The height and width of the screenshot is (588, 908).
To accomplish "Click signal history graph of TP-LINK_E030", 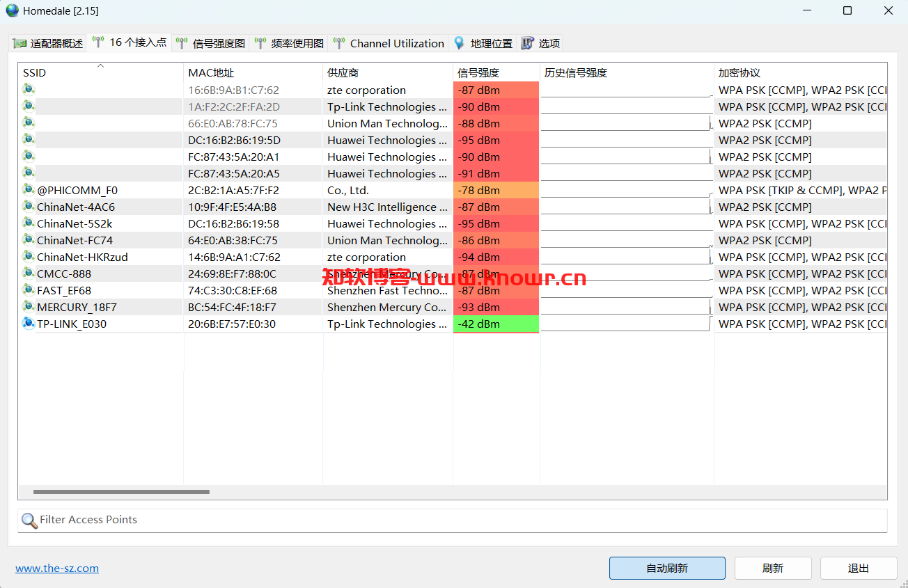I will (627, 324).
